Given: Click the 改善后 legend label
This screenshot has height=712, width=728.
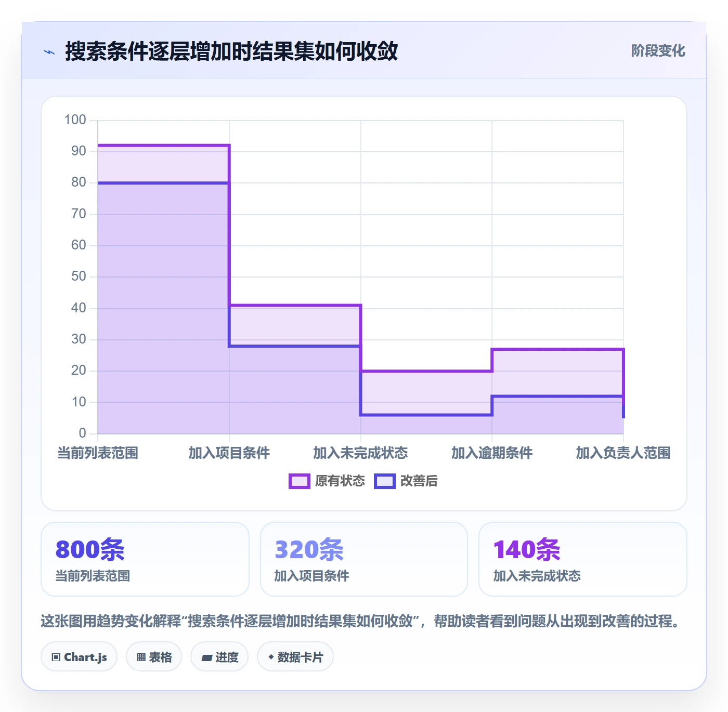Looking at the screenshot, I should [419, 481].
